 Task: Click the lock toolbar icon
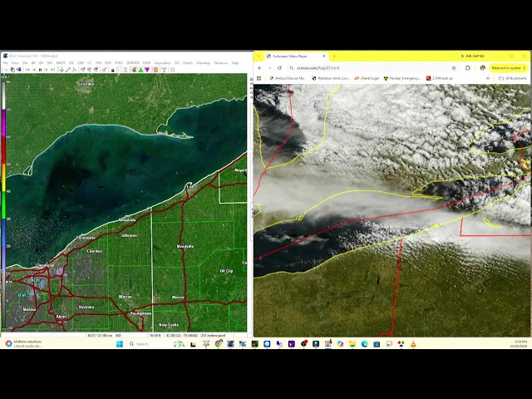point(112,70)
